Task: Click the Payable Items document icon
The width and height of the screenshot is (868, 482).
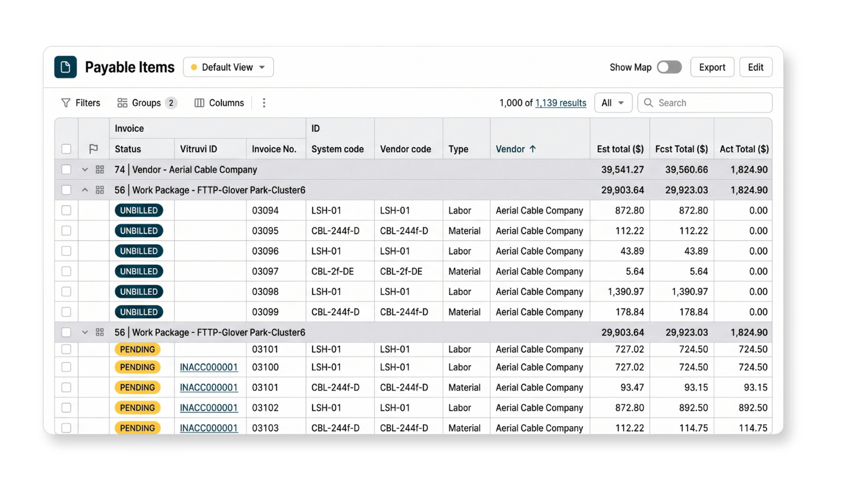Action: 66,67
